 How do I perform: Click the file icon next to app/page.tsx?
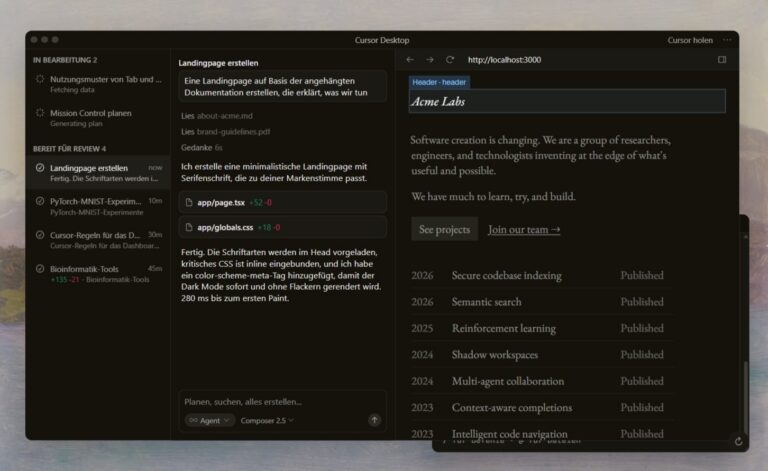189,202
